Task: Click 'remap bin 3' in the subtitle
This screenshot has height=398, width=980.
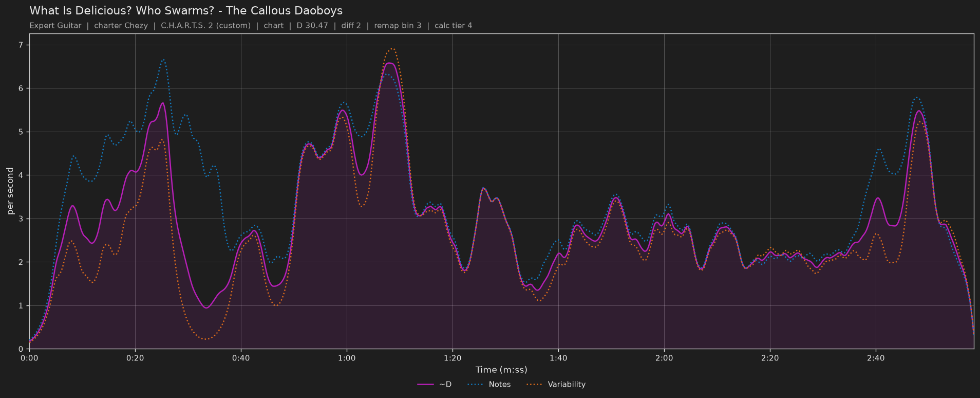Action: 398,26
